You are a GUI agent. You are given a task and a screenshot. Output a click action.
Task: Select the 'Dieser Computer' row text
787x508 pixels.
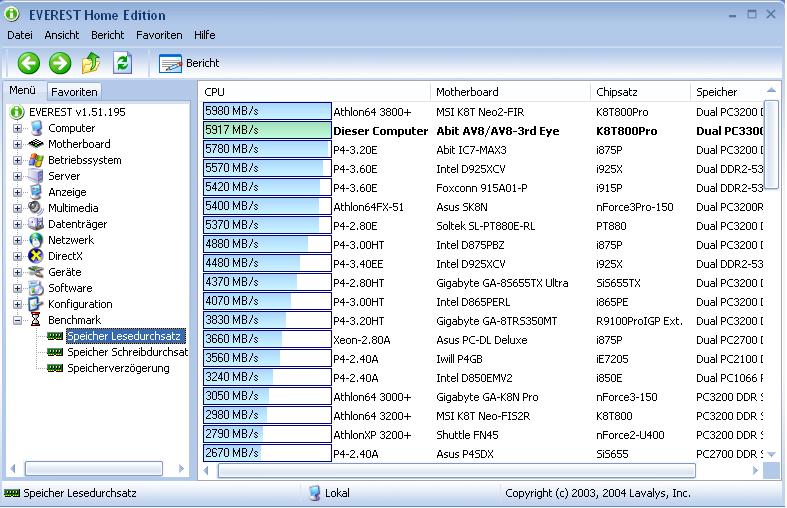pyautogui.click(x=380, y=131)
